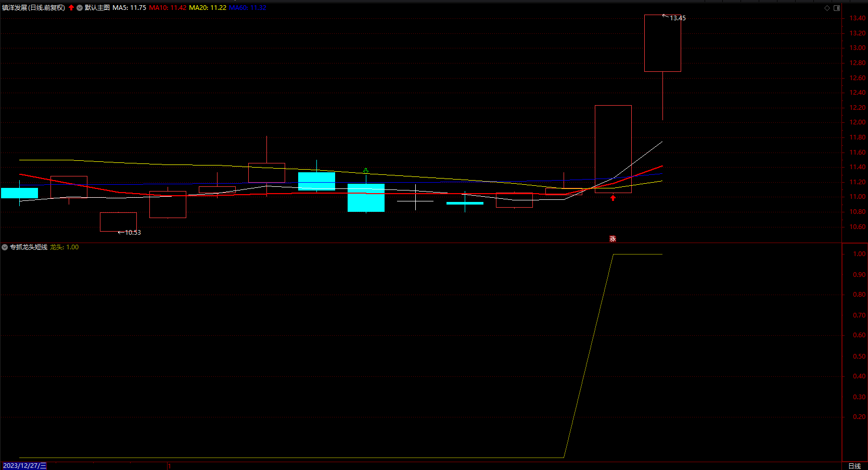Click the 涨 marker icon under the chart

point(613,239)
